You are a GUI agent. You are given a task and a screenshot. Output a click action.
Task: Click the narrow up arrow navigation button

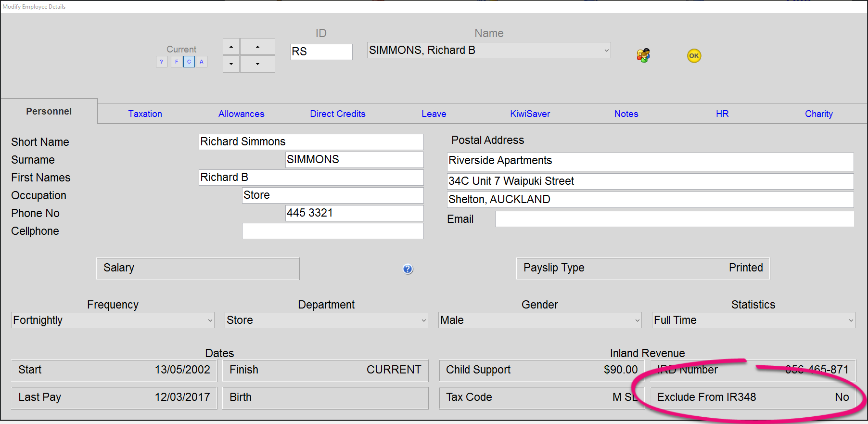(x=231, y=47)
